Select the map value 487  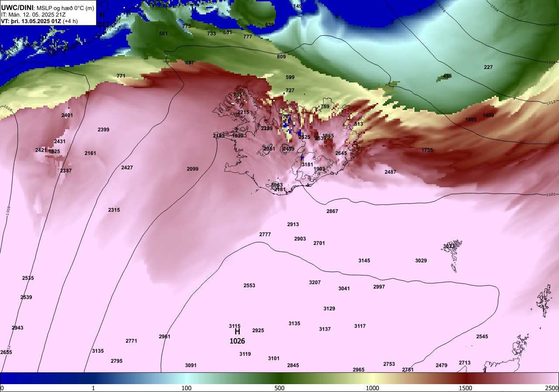(x=190, y=63)
